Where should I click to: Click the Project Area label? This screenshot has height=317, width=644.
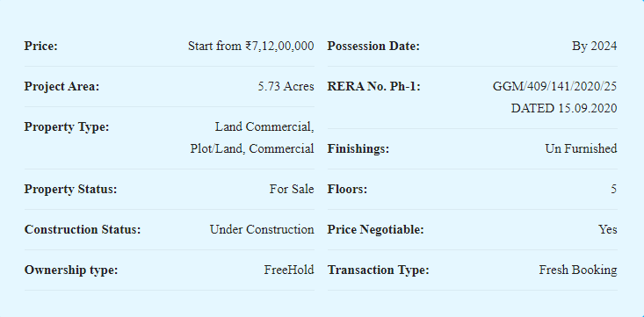[x=62, y=87]
